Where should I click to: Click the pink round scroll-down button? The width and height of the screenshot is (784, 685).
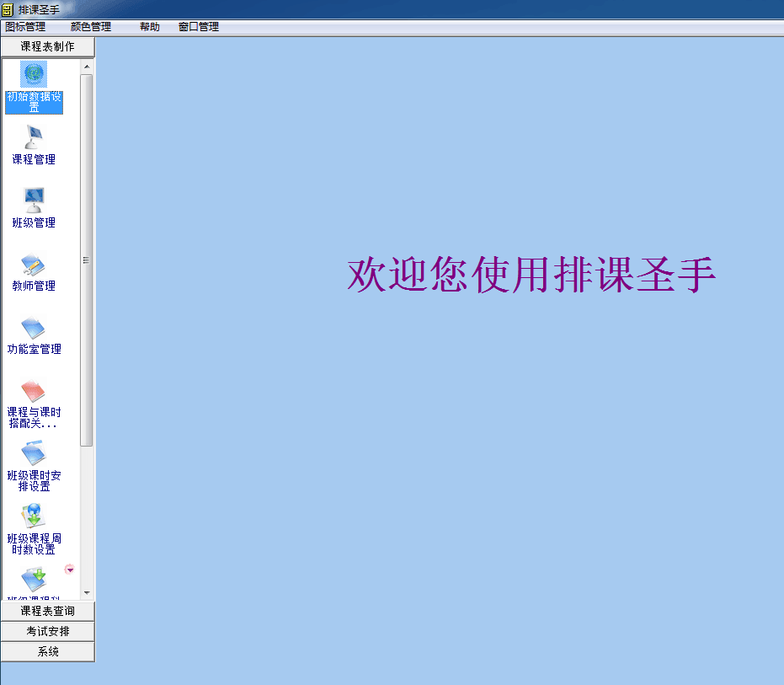pyautogui.click(x=70, y=570)
